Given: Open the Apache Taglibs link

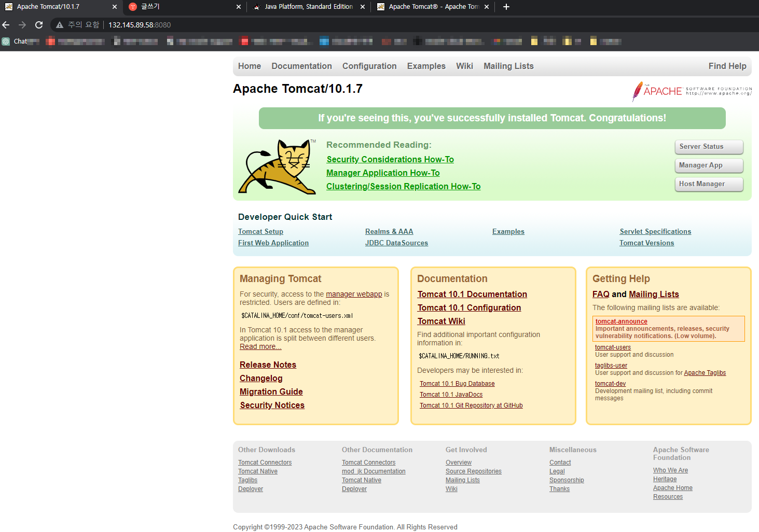Looking at the screenshot, I should click(x=705, y=373).
